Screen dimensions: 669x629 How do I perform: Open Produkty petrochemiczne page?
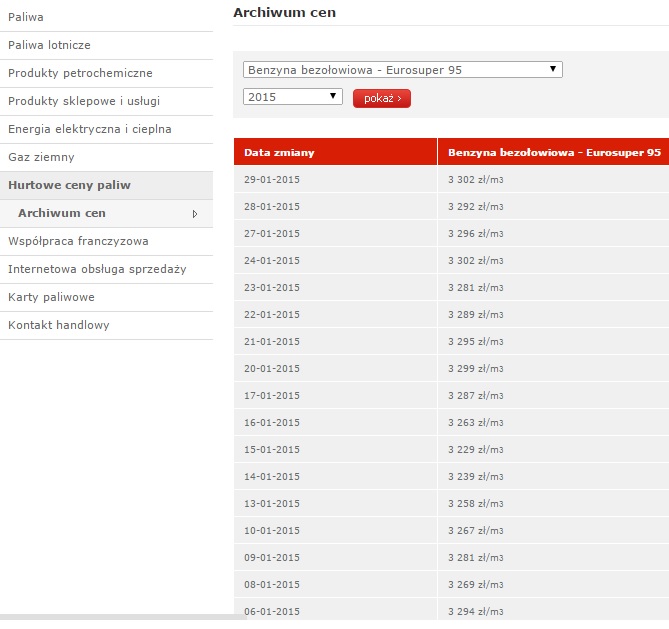80,73
